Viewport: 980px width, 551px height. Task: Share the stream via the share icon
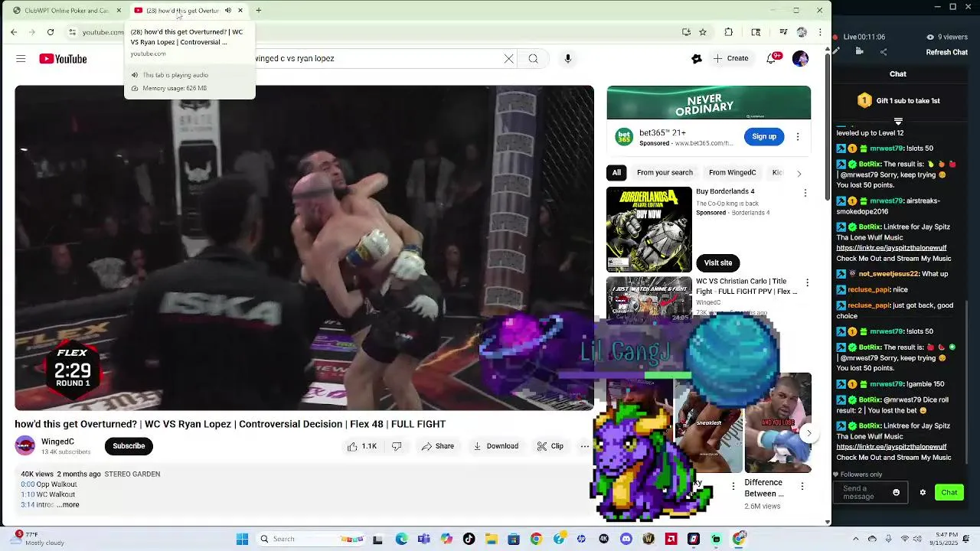(884, 52)
